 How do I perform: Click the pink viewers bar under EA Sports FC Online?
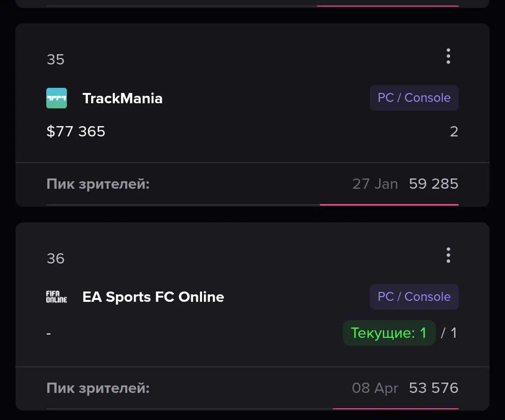396,409
